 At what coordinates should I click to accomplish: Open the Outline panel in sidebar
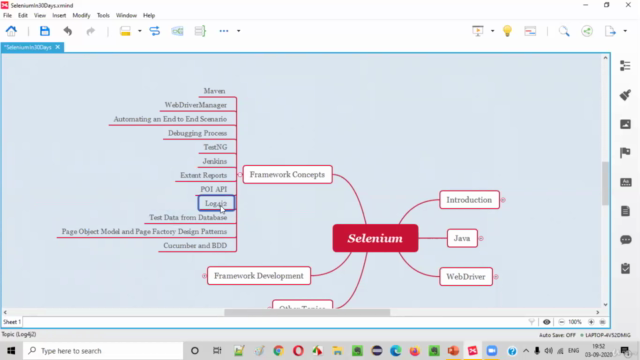click(625, 66)
